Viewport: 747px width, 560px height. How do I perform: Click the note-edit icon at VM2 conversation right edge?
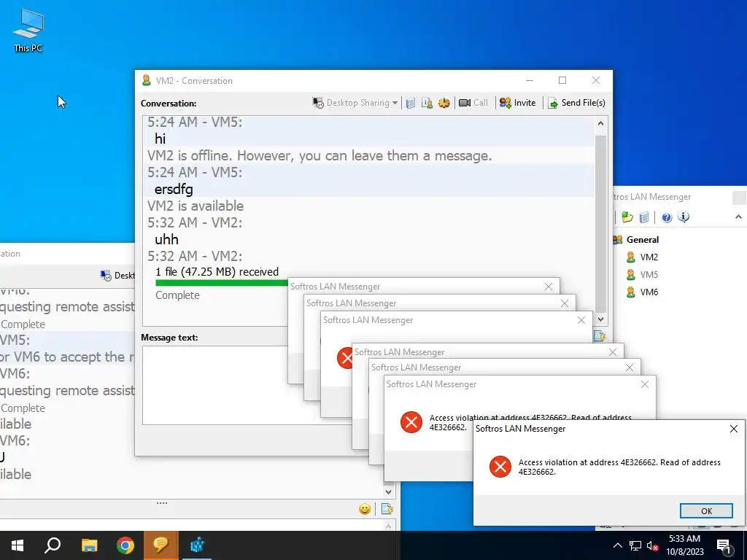tap(600, 336)
